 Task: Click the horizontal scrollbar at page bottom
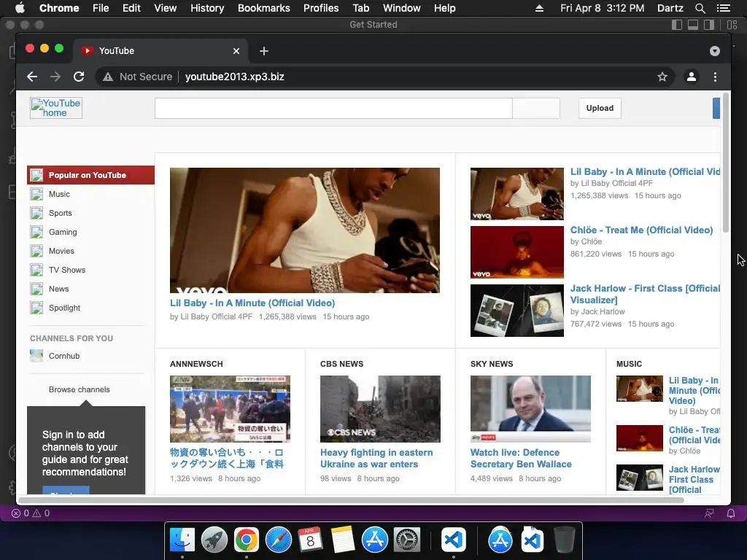tap(351, 500)
